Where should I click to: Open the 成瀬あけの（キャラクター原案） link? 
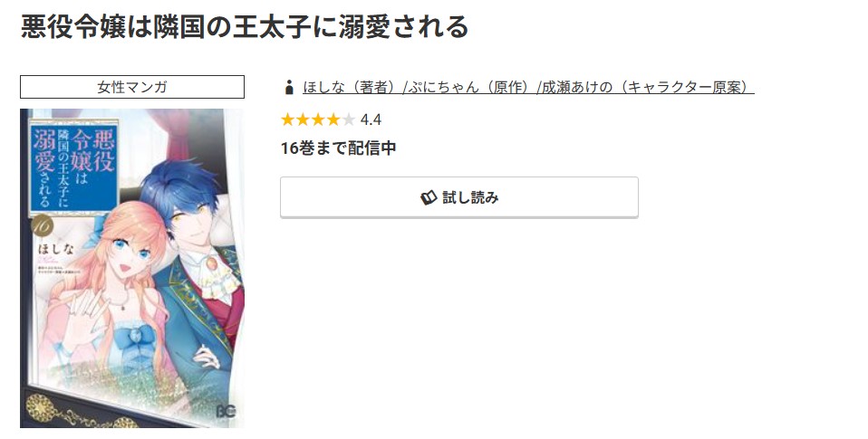pyautogui.click(x=648, y=88)
